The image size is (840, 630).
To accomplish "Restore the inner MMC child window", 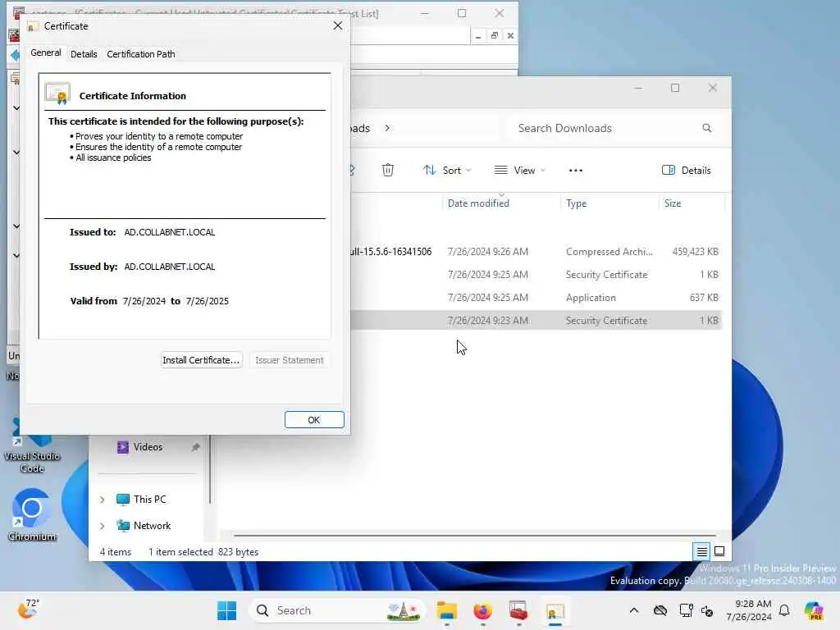I will pyautogui.click(x=494, y=36).
